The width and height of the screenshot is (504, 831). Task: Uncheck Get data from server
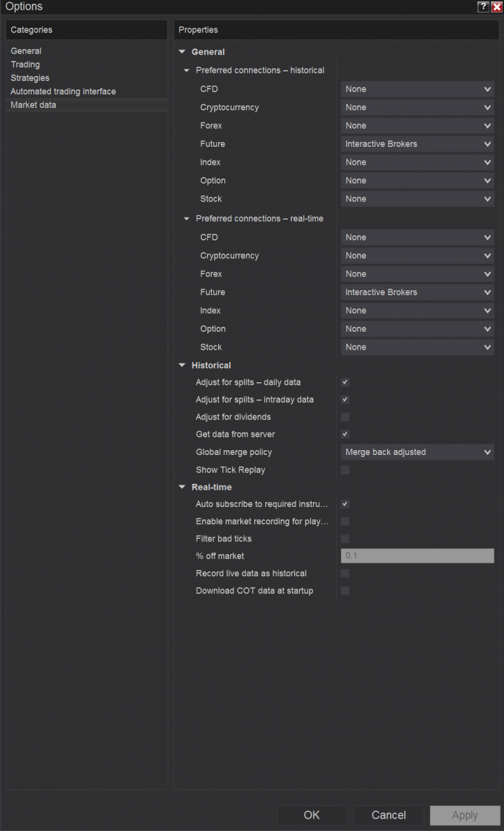coord(345,434)
